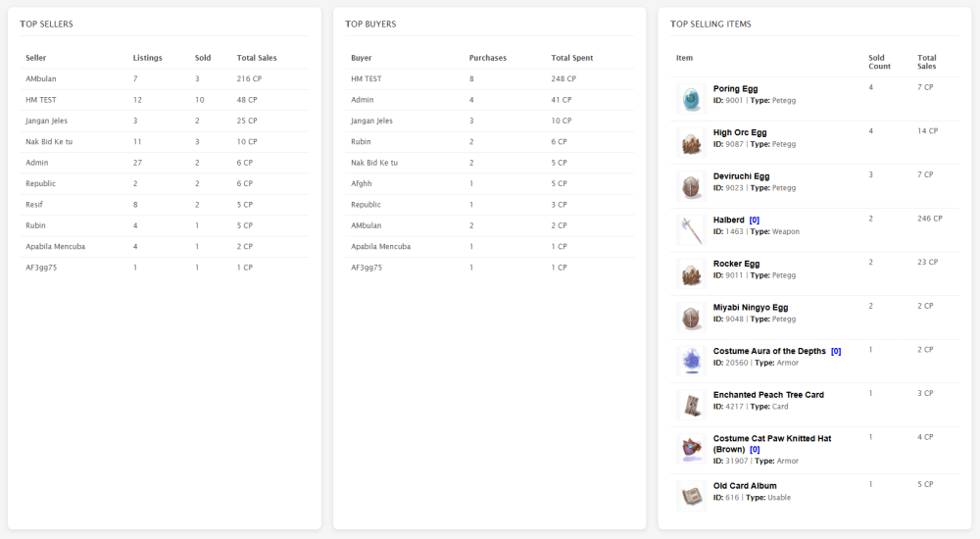
Task: Select Rubin in Top Buyers table
Action: coord(362,141)
